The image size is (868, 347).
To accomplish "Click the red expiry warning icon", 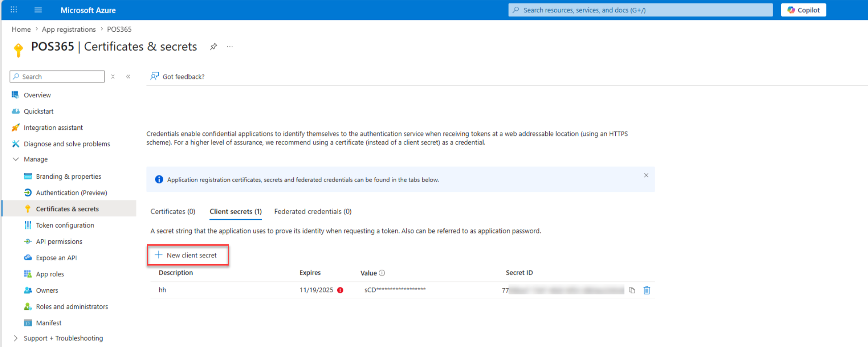I will [x=340, y=290].
